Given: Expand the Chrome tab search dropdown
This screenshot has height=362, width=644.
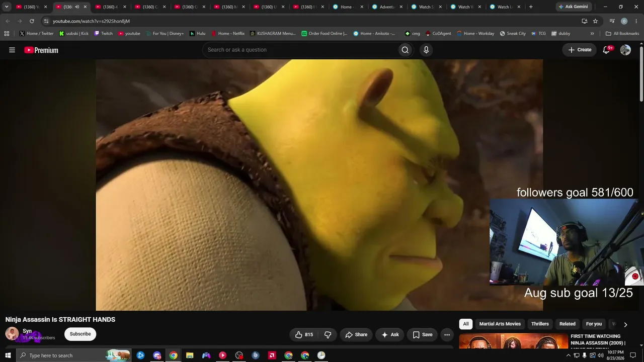Looking at the screenshot, I should [x=7, y=7].
